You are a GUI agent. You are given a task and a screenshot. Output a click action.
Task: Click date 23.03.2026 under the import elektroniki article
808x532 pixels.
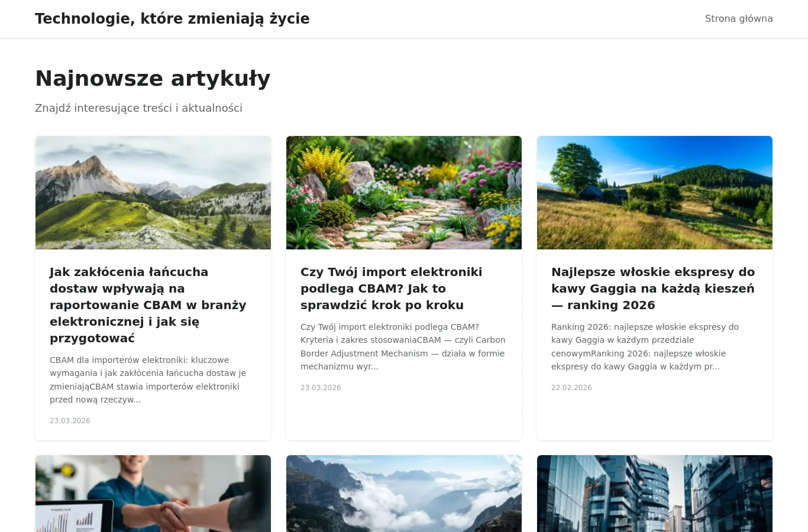click(321, 388)
